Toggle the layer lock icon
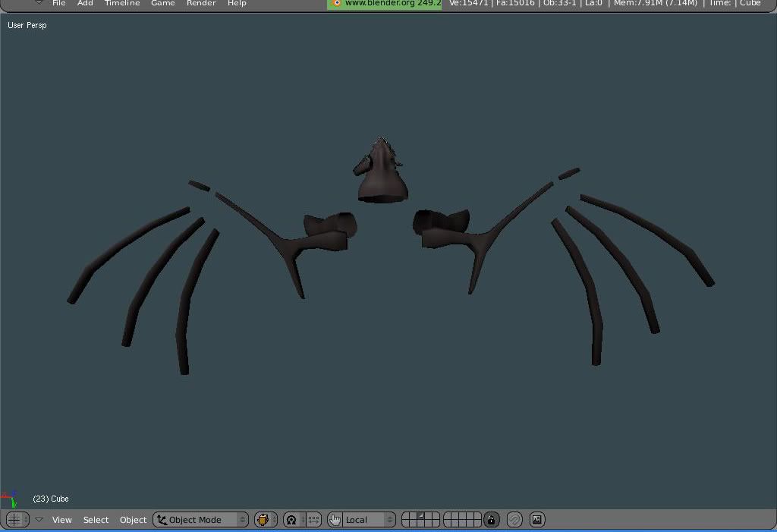Viewport: 777px width, 532px height. coord(492,520)
